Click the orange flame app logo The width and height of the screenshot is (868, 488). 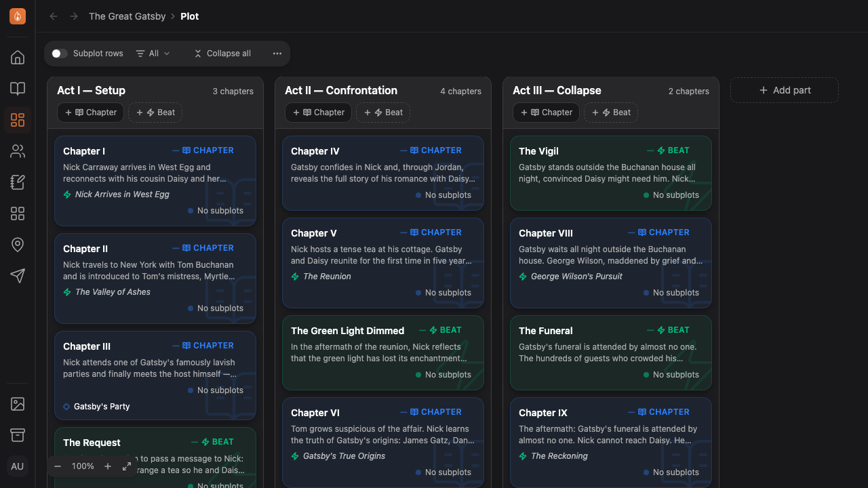18,16
